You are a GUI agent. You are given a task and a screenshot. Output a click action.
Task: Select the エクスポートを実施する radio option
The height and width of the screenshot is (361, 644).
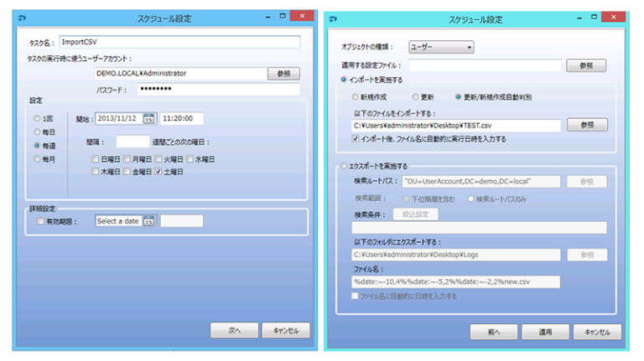click(x=344, y=166)
